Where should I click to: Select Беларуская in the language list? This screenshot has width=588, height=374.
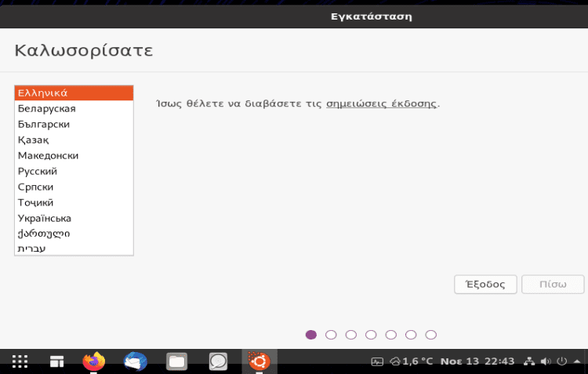coord(74,108)
